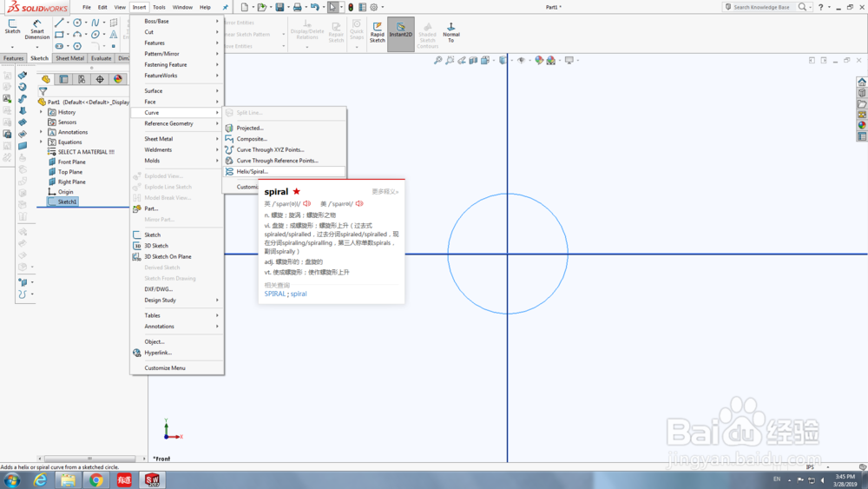
Task: Play the UK pronunciation speaker icon
Action: pyautogui.click(x=306, y=204)
